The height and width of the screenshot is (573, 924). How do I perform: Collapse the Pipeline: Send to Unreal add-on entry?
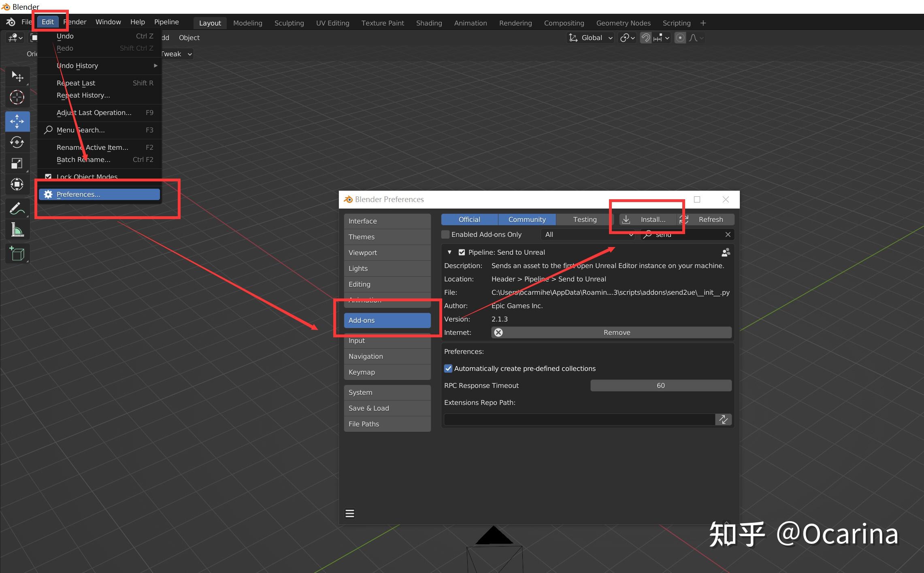pyautogui.click(x=449, y=252)
